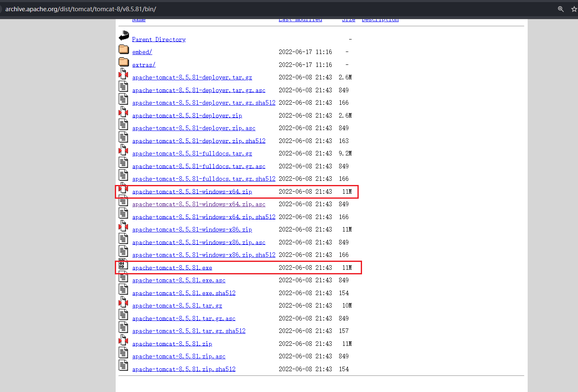Click the extras/ folder icon
Viewport: 578px width, 392px height.
click(x=124, y=62)
